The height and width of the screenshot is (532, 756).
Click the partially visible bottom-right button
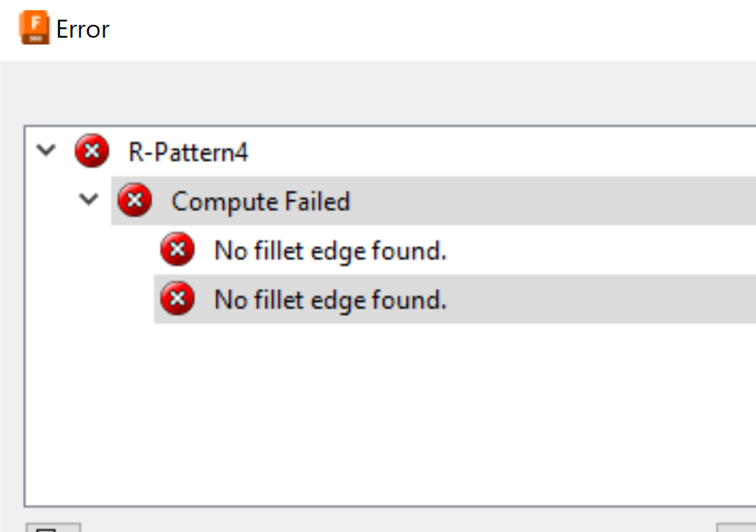point(736,527)
